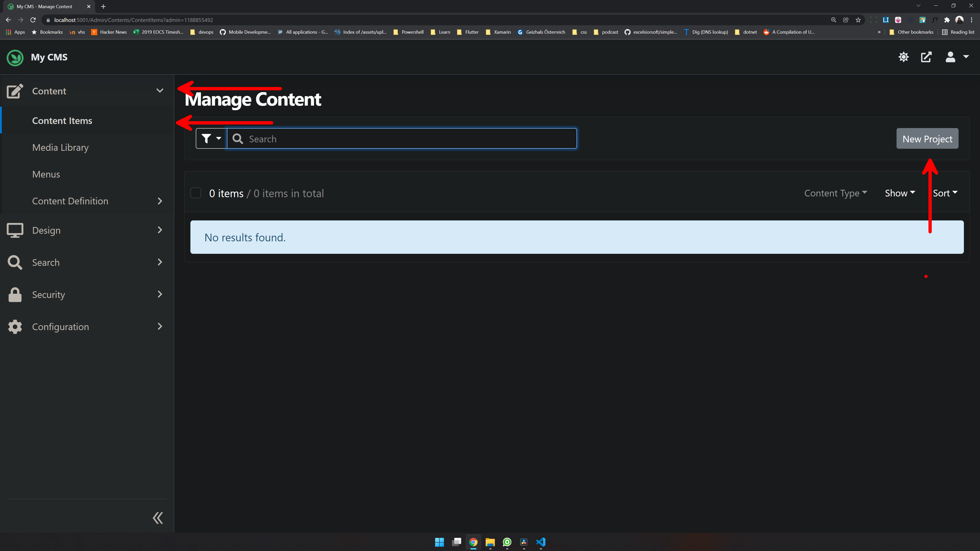Open the Content Type dropdown
Viewport: 980px width, 551px height.
pos(836,193)
